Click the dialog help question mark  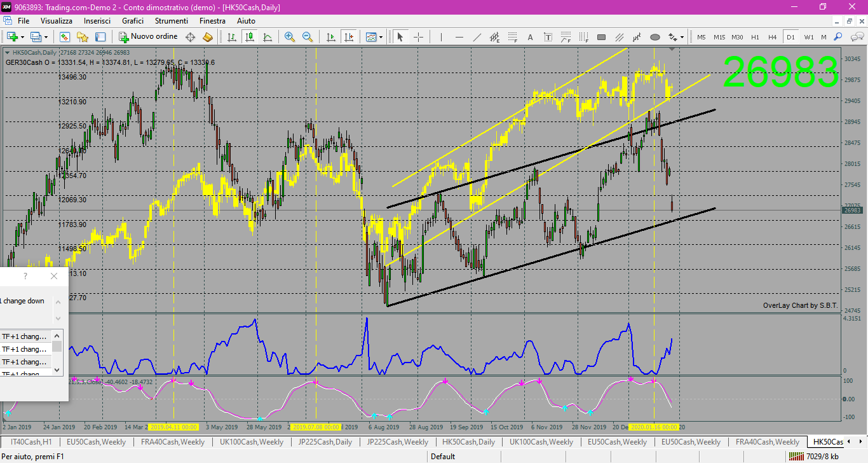25,276
